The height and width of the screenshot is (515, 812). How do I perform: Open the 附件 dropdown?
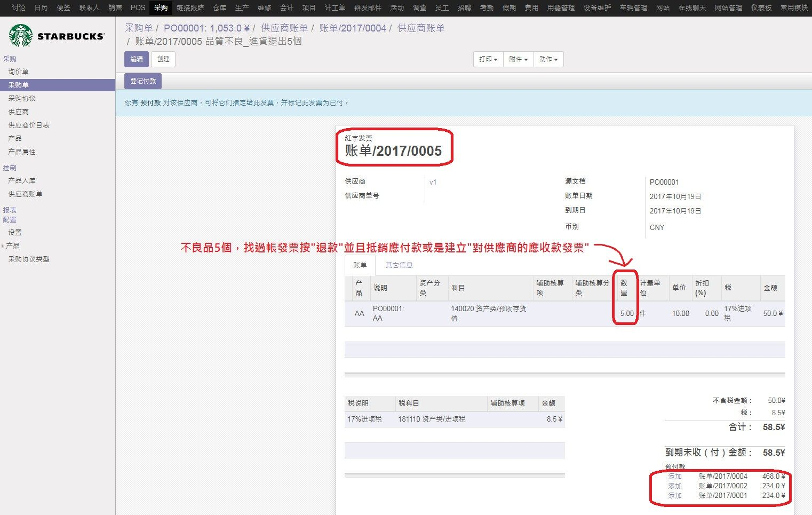point(518,59)
